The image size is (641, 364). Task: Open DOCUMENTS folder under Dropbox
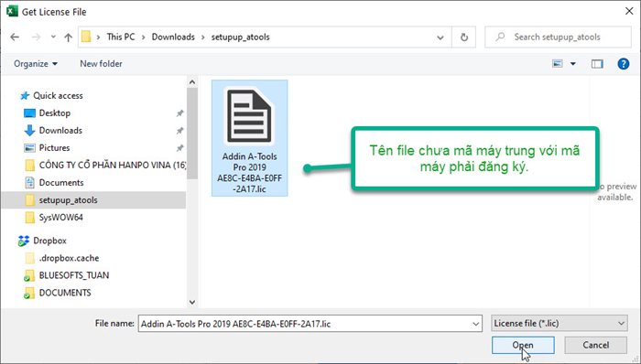point(65,293)
